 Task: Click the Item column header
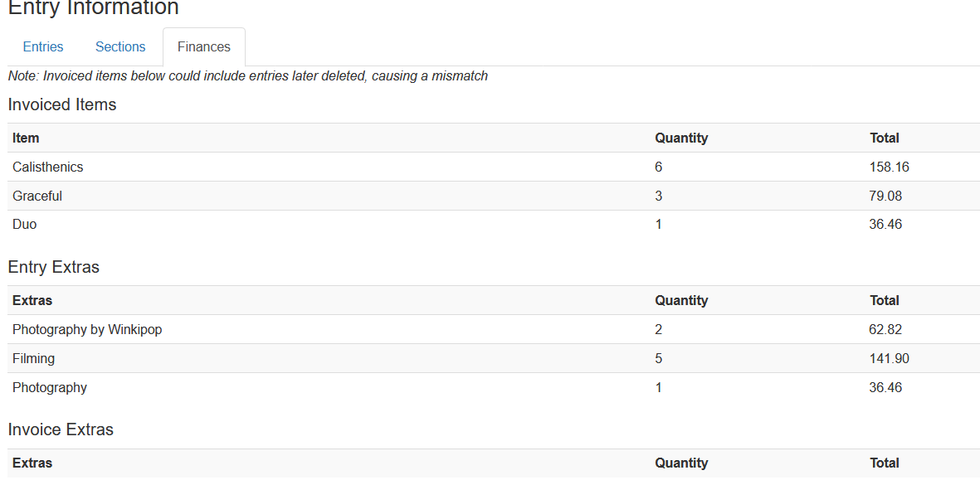coord(26,138)
